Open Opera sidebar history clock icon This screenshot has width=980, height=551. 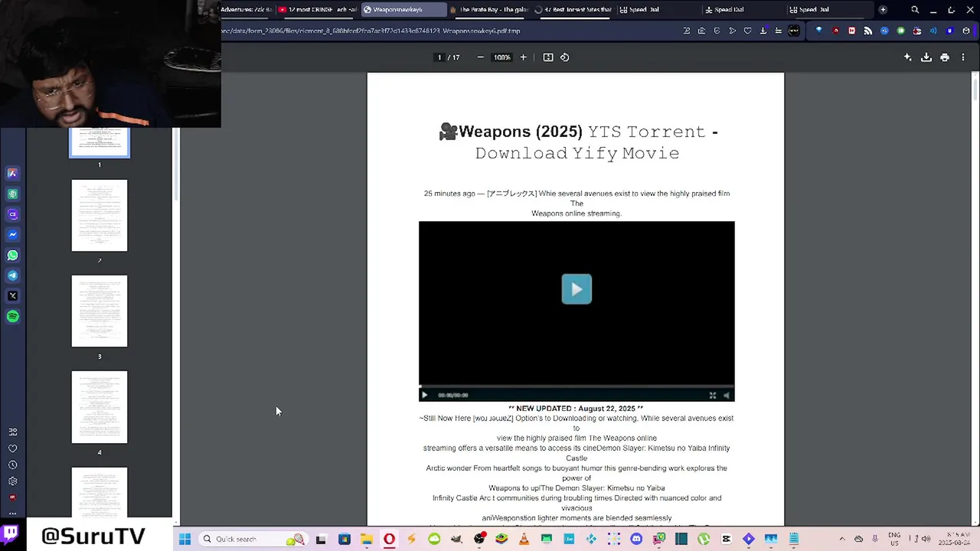pos(12,465)
